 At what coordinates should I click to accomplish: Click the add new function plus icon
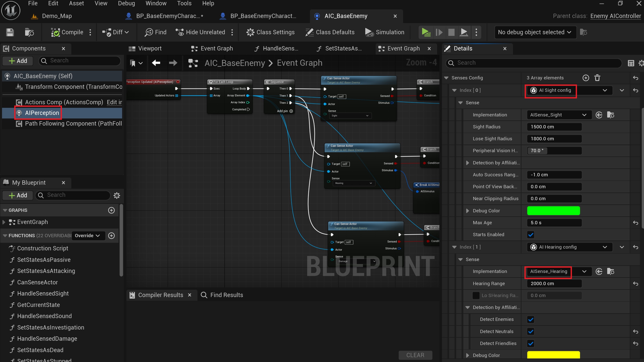[111, 236]
